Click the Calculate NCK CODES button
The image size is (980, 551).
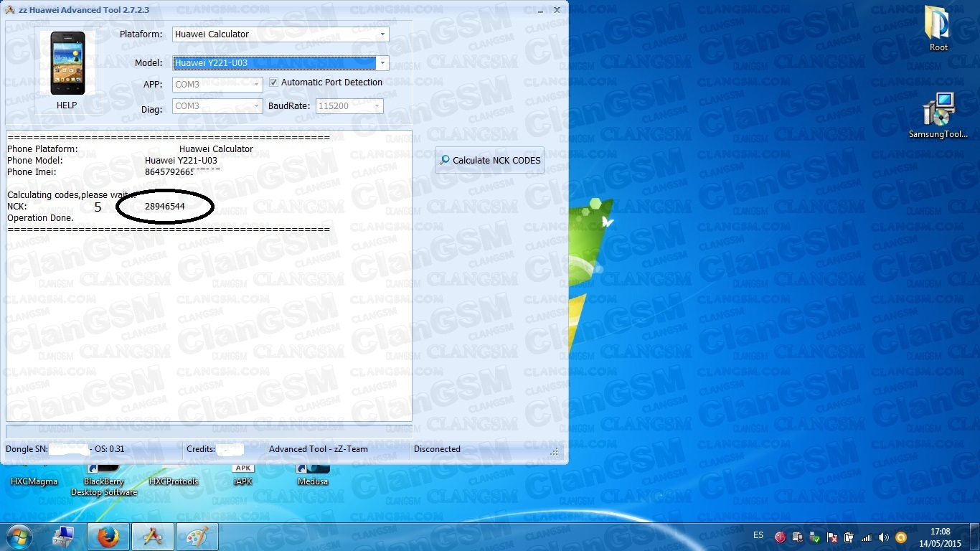coord(489,161)
